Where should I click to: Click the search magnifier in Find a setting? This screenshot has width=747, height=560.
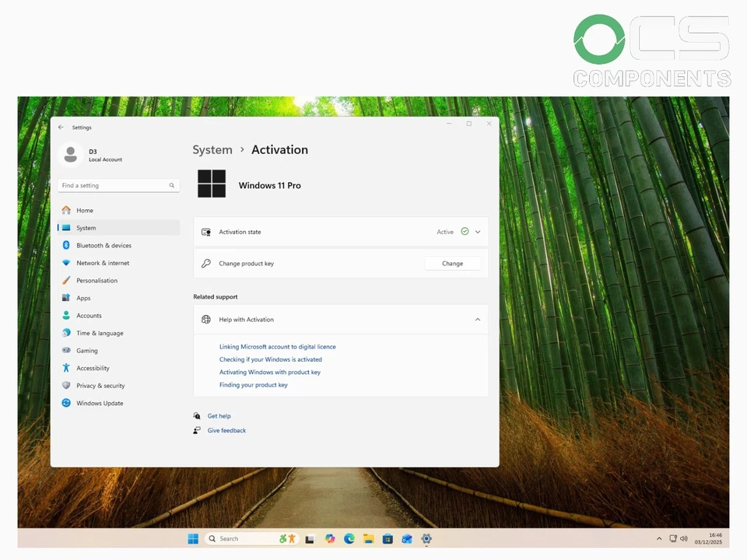tap(171, 185)
